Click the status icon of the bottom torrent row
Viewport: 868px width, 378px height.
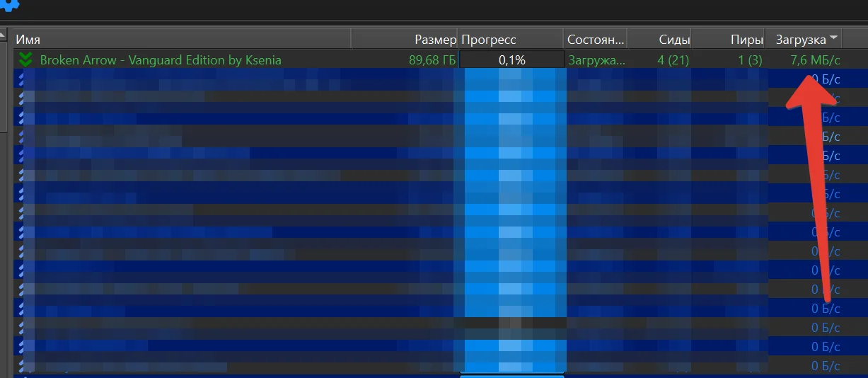pyautogui.click(x=22, y=365)
